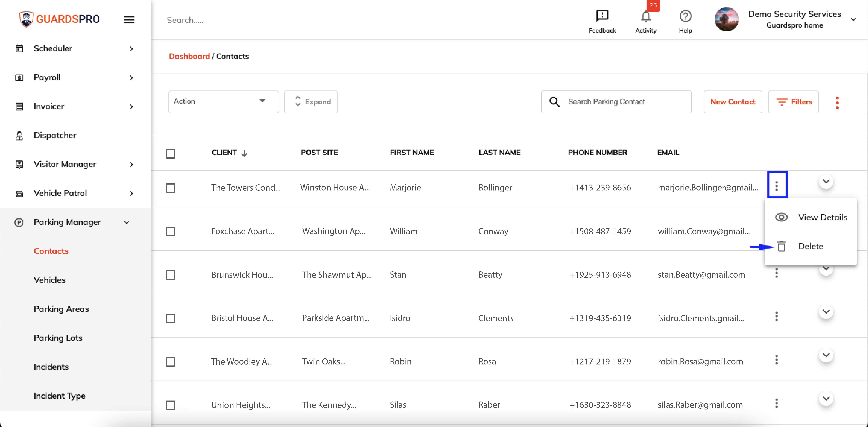
Task: Open the Feedback icon
Action: click(602, 16)
